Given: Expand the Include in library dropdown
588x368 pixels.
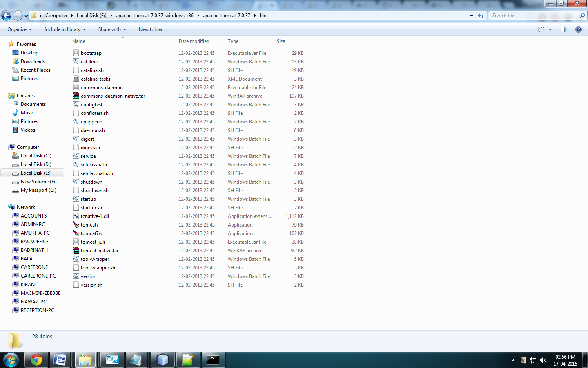Looking at the screenshot, I should (x=65, y=29).
